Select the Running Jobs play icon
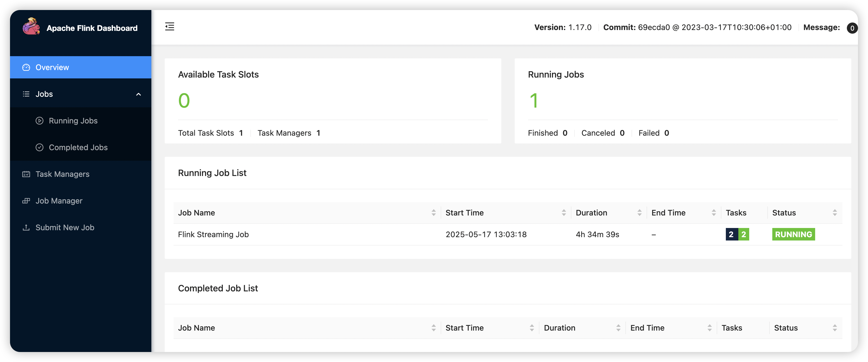868x362 pixels. click(x=40, y=121)
